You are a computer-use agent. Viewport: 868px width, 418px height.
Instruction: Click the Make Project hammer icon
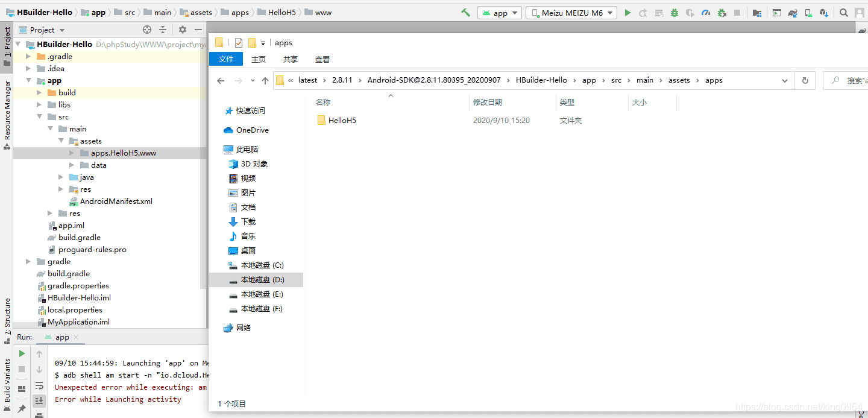click(465, 13)
